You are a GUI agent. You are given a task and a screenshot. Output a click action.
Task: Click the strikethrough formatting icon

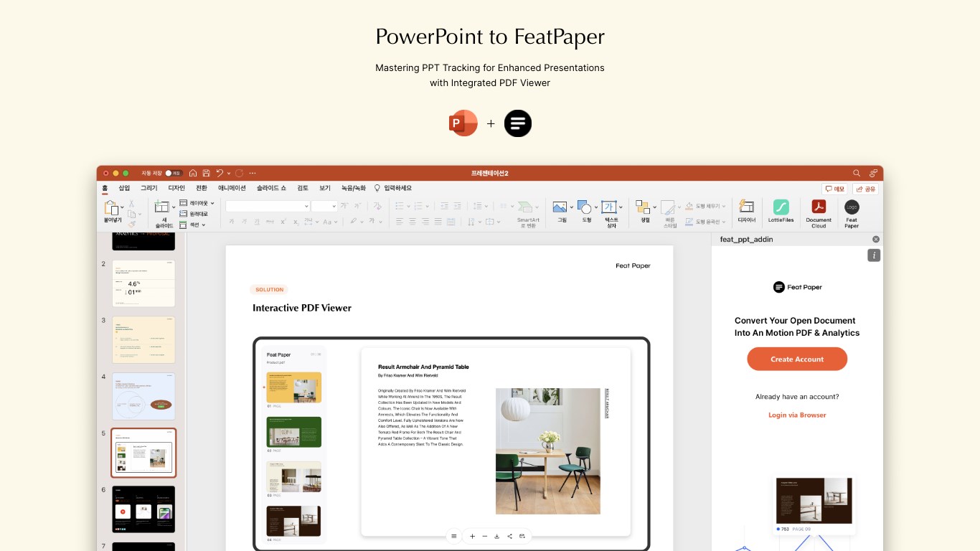pyautogui.click(x=270, y=222)
